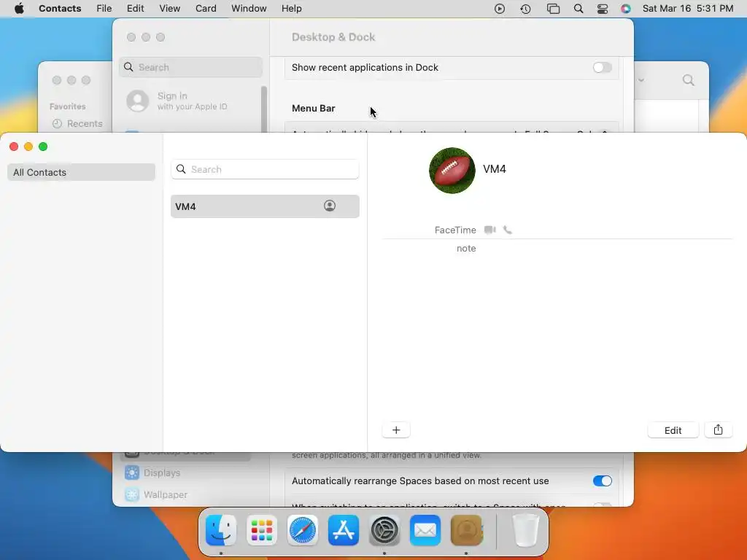Open the Help menu

292,9
